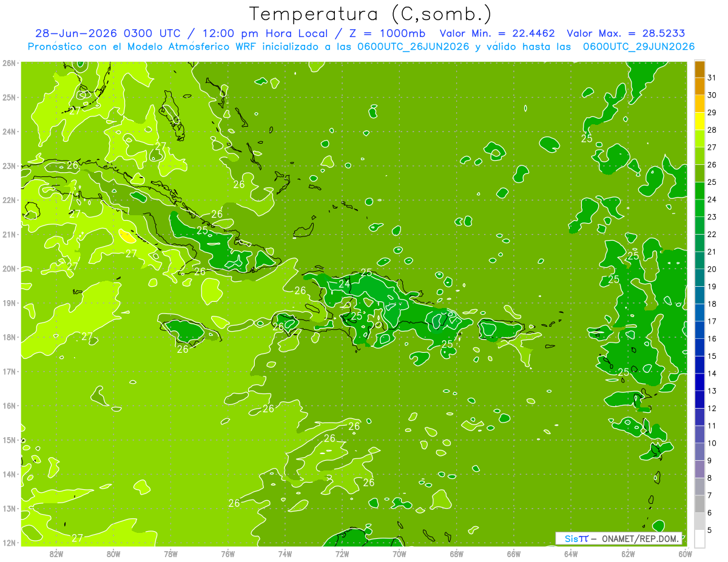Click the "18N" latitude axis label
This screenshot has height=562, width=728.
[x=9, y=337]
